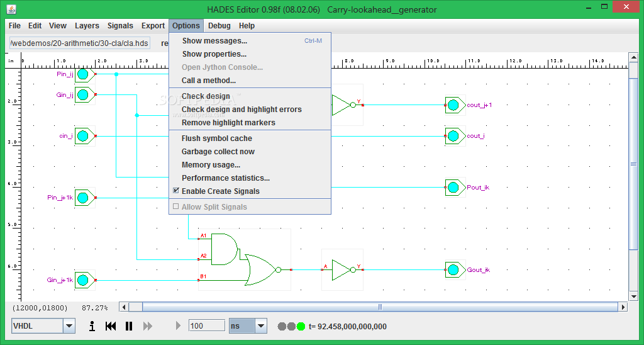Open the Debug menu
The height and width of the screenshot is (345, 644).
tap(219, 25)
